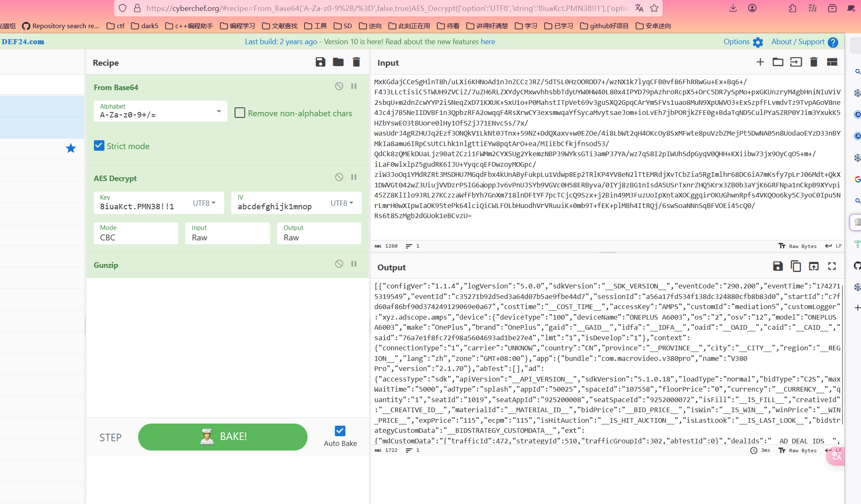Image resolution: width=861 pixels, height=504 pixels.
Task: Maximise the output pane
Action: tap(832, 266)
